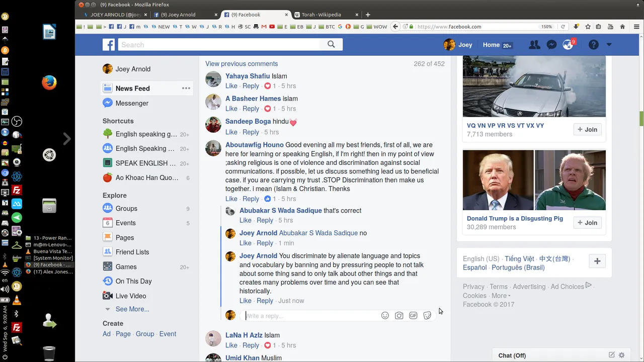Join VQ VN VP VR group
The height and width of the screenshot is (362, 644).
tap(587, 130)
